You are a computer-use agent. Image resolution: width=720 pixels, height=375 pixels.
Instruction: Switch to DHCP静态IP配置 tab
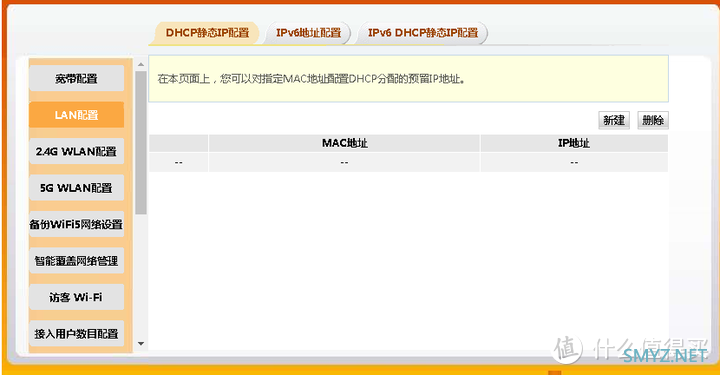pyautogui.click(x=207, y=33)
